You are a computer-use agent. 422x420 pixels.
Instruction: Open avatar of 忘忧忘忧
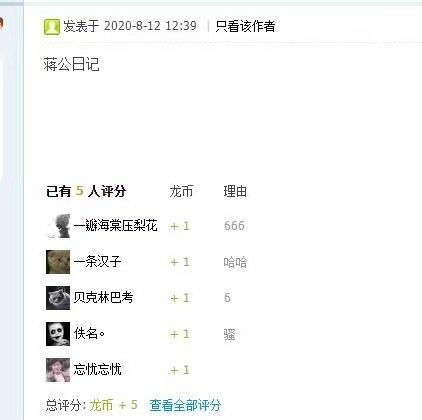coord(58,370)
